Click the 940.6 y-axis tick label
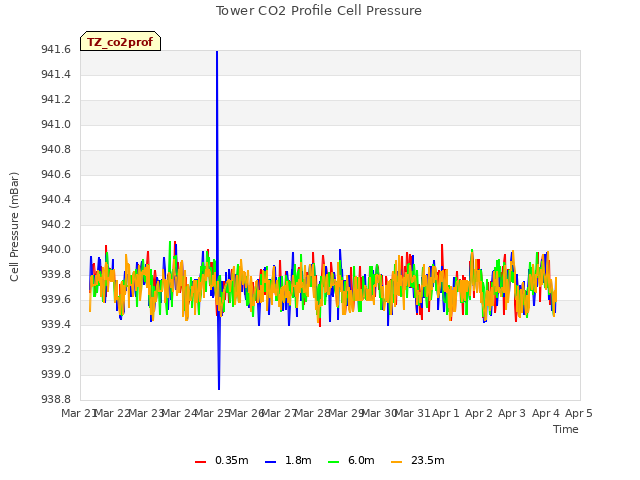This screenshot has width=640, height=480. pos(56,174)
